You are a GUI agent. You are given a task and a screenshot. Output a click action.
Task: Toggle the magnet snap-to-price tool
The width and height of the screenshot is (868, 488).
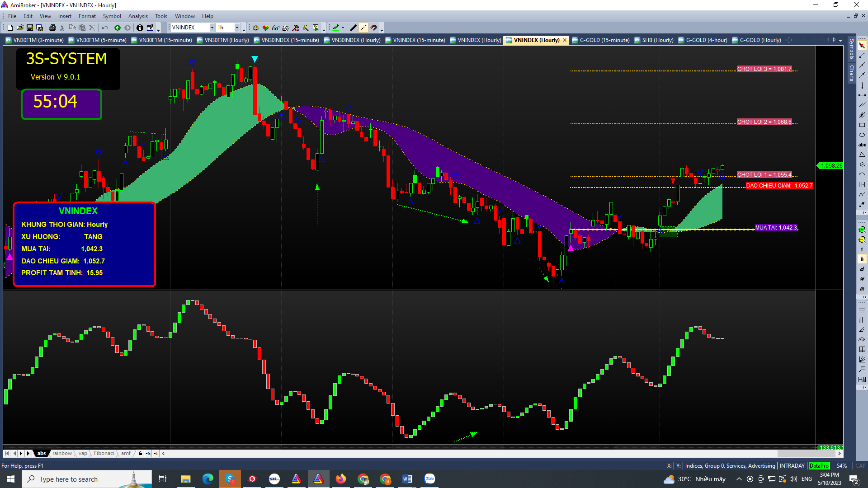[373, 28]
